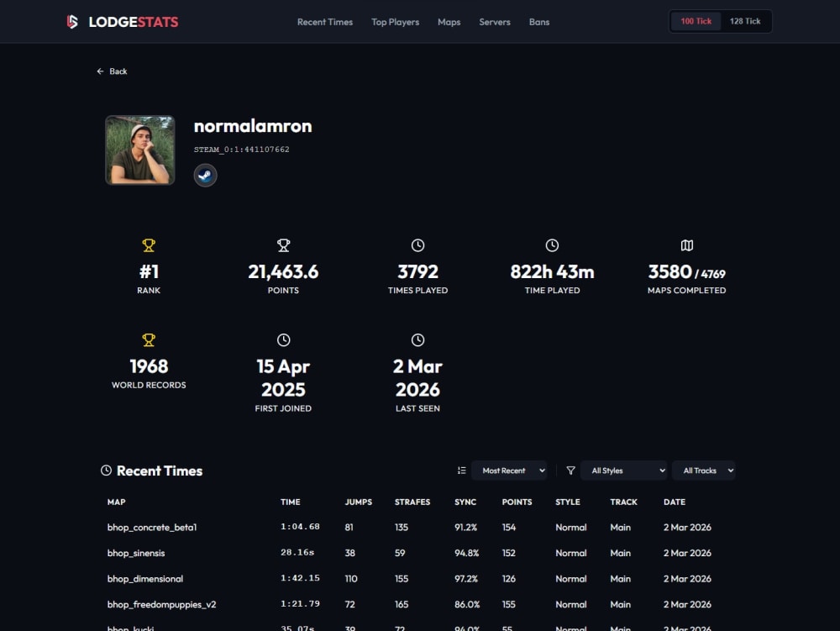
Task: Click the player avatar photo
Action: point(139,150)
